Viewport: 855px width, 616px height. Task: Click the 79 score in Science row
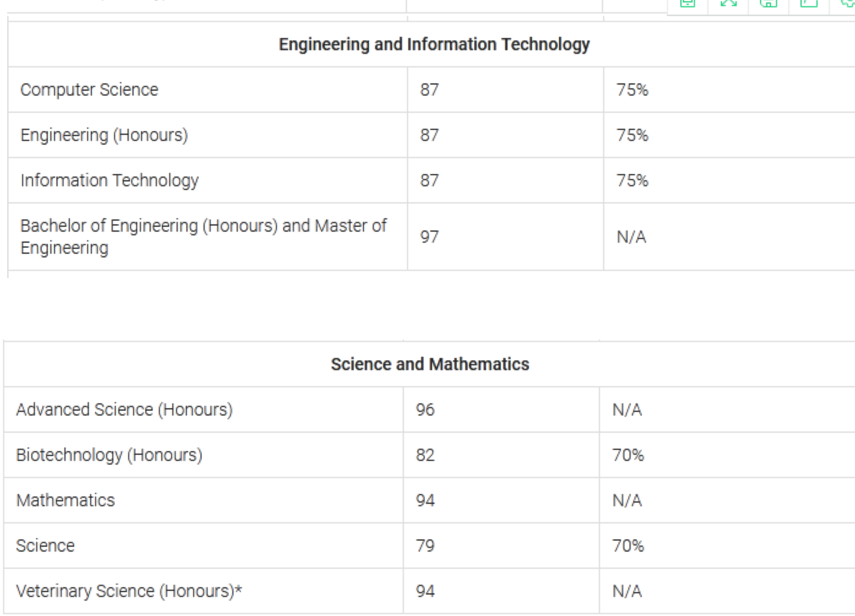[425, 546]
